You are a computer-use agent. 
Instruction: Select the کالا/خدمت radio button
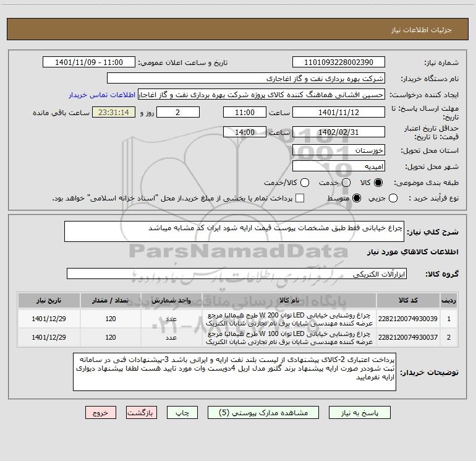pyautogui.click(x=305, y=183)
